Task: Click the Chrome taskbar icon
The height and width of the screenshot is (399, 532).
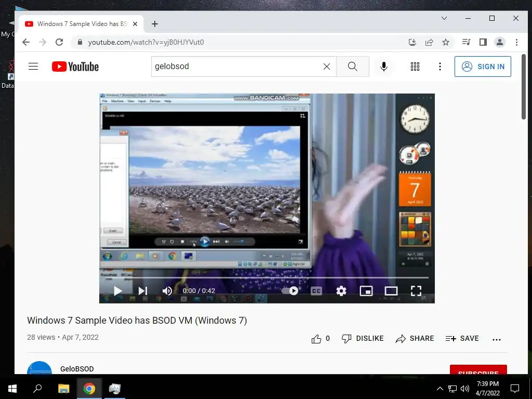Action: [89, 389]
